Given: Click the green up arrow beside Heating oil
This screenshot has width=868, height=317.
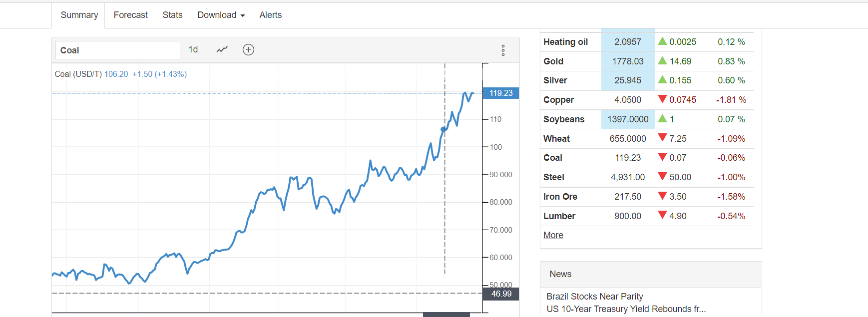Looking at the screenshot, I should 662,41.
